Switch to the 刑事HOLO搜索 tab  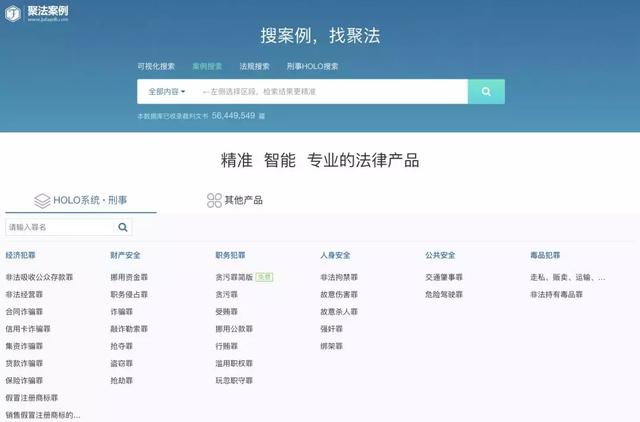[312, 66]
